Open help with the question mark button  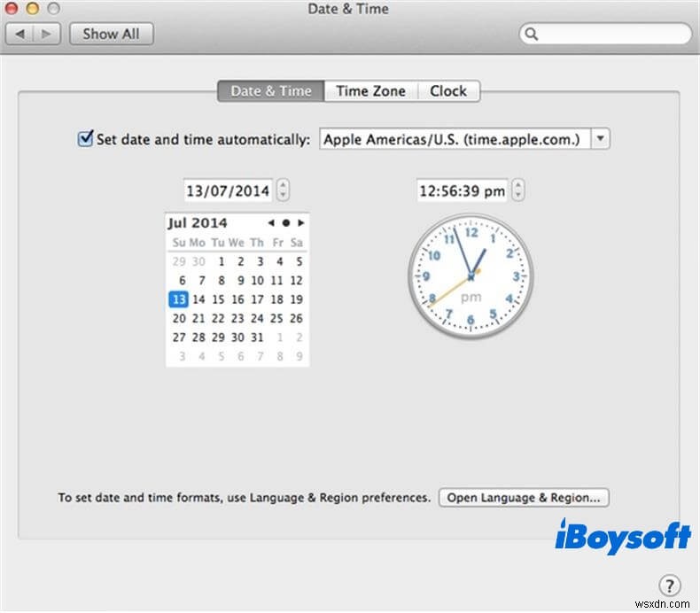click(x=669, y=585)
